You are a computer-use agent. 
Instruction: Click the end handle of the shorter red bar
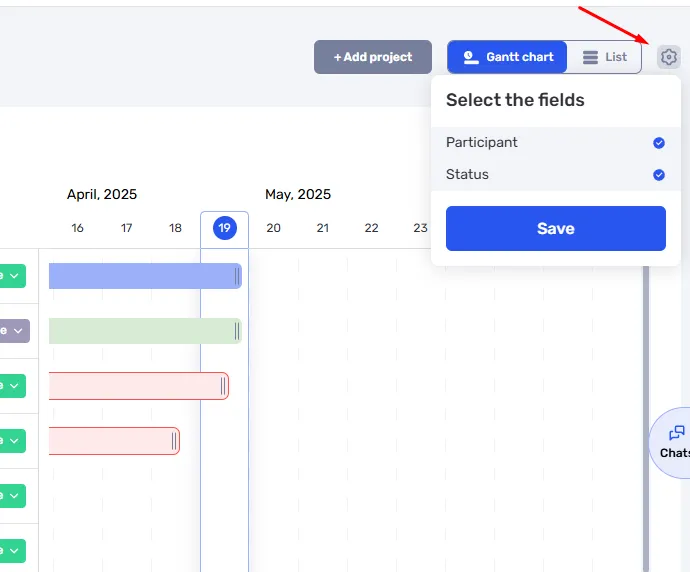pyautogui.click(x=174, y=441)
